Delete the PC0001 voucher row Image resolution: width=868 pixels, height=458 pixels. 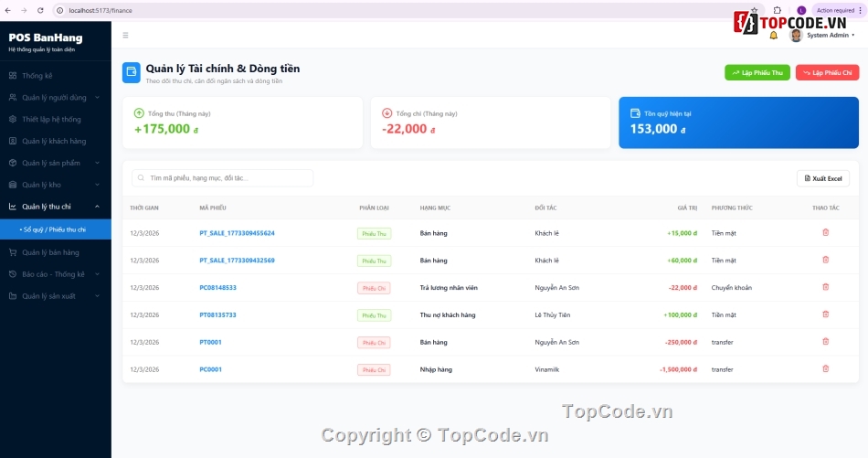tap(825, 368)
